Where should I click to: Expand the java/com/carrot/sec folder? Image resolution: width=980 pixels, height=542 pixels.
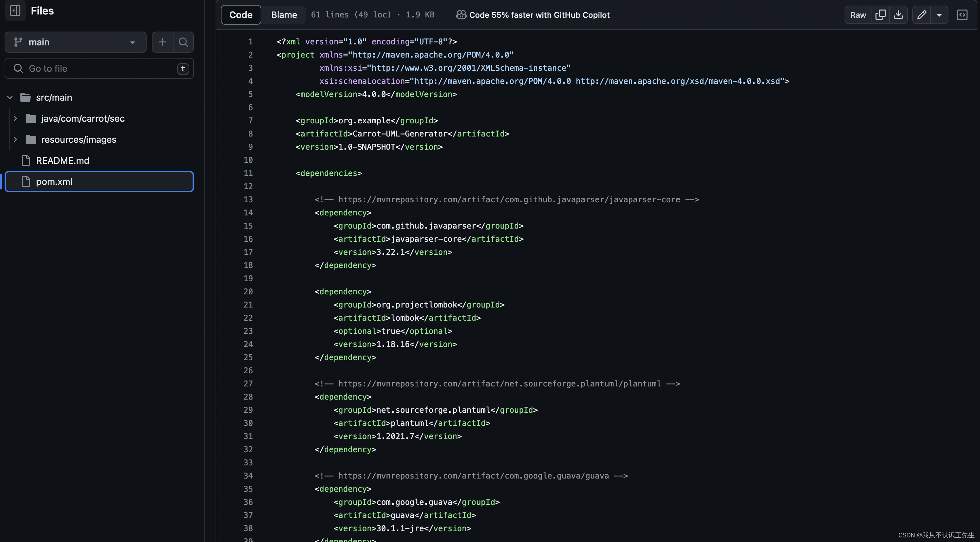pos(15,118)
